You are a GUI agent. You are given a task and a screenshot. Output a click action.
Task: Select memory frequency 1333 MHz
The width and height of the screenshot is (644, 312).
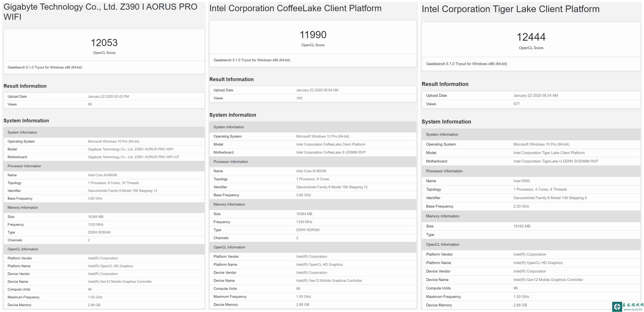click(x=95, y=225)
